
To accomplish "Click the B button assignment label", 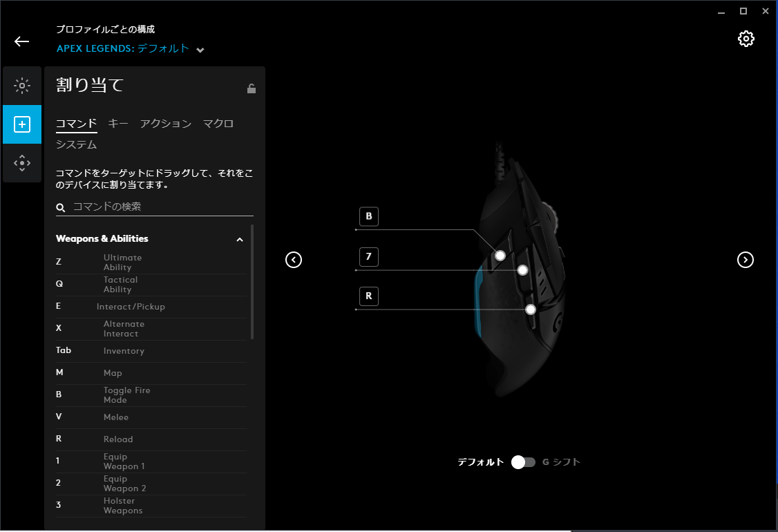I will pyautogui.click(x=368, y=217).
